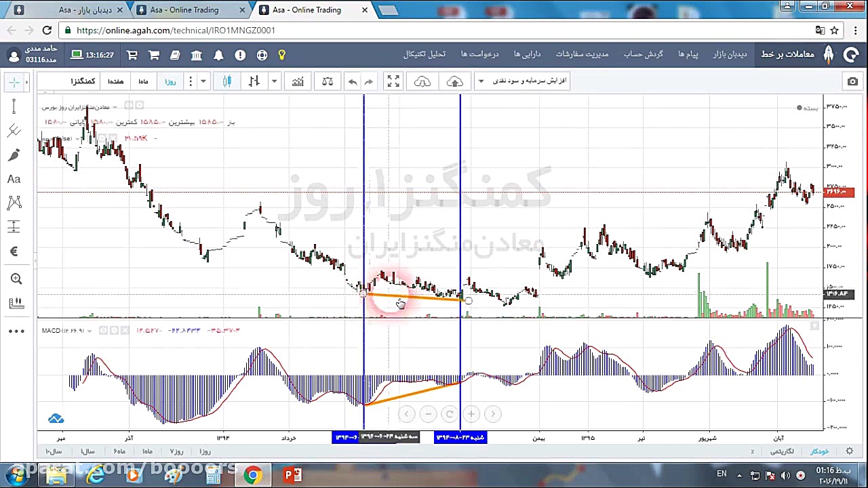Open the پیام ها menu
This screenshot has width=868, height=488.
point(688,54)
